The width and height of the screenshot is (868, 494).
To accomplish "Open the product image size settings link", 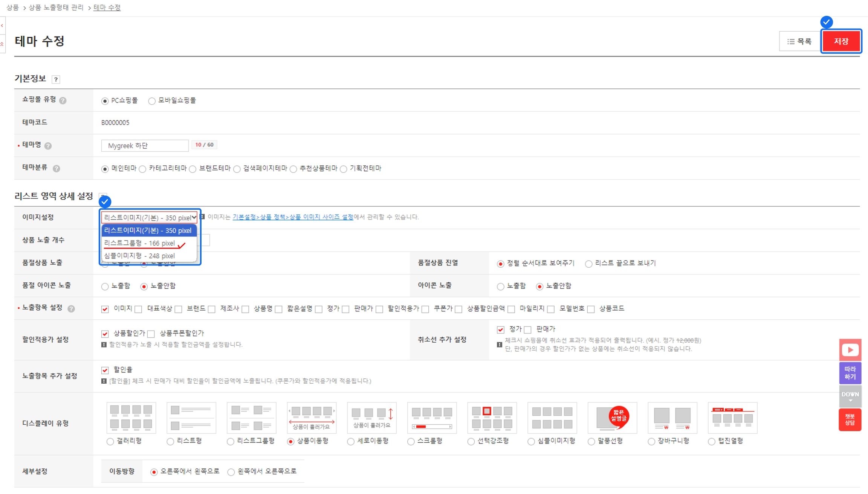I will (x=293, y=217).
